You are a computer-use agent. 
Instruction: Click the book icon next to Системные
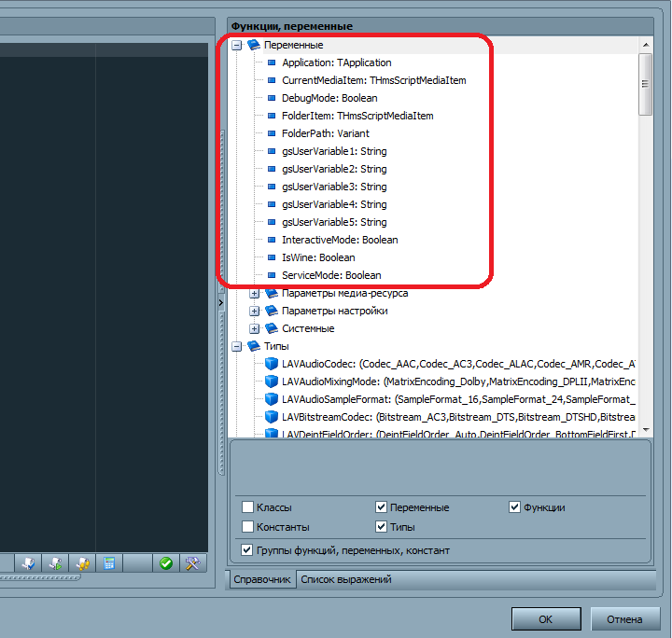coord(272,328)
